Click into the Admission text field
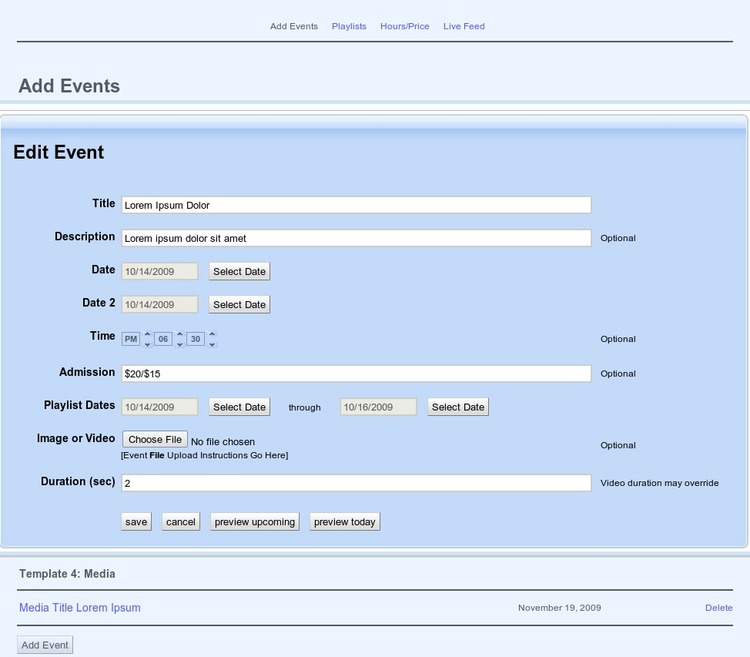The height and width of the screenshot is (657, 750). pyautogui.click(x=355, y=373)
